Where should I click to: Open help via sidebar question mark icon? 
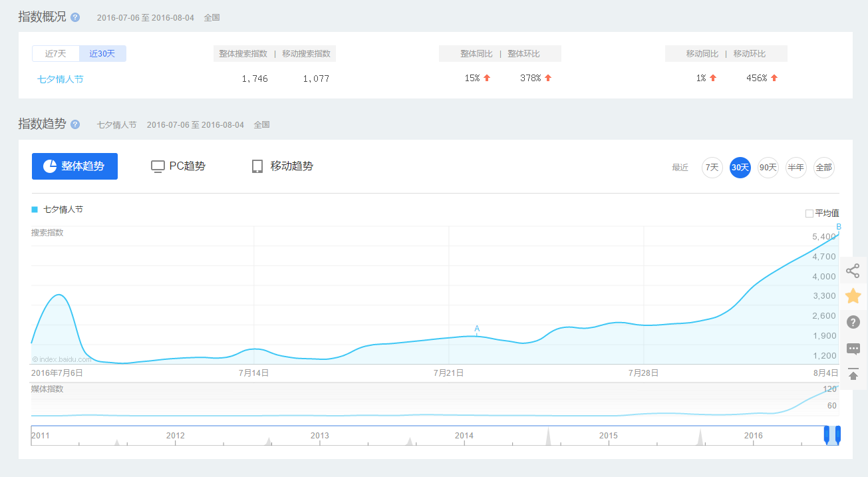[x=853, y=322]
